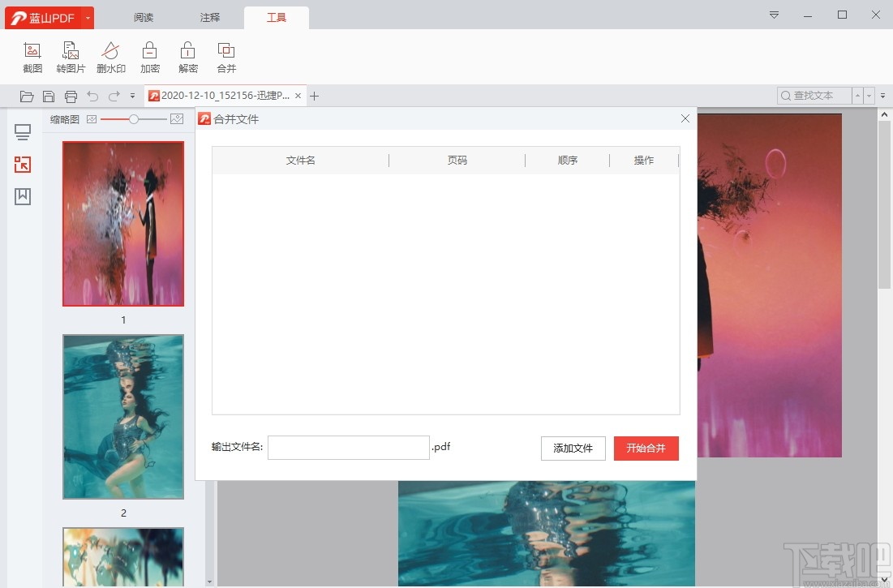This screenshot has width=893, height=588.
Task: Open the 解密 decryption tool
Action: (187, 55)
